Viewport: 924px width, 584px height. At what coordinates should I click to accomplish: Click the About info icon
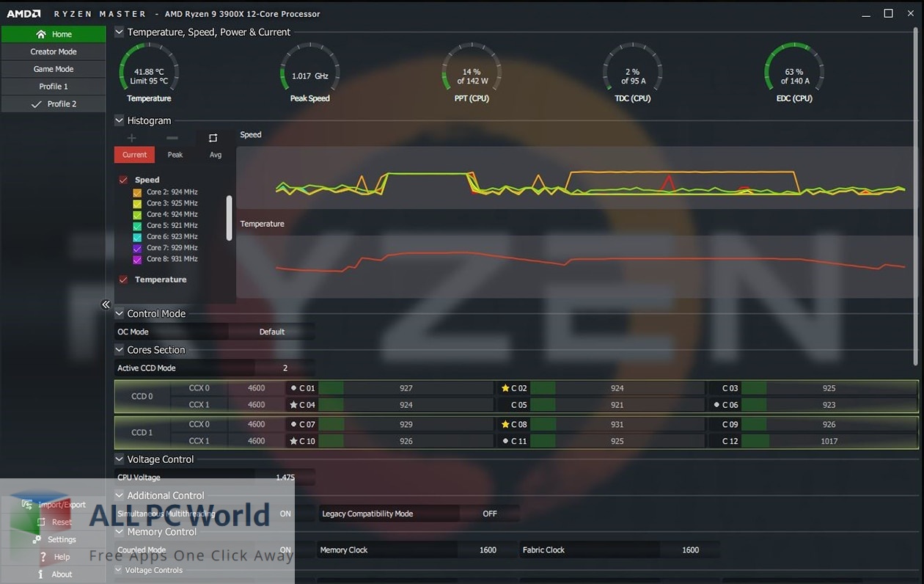pos(40,574)
